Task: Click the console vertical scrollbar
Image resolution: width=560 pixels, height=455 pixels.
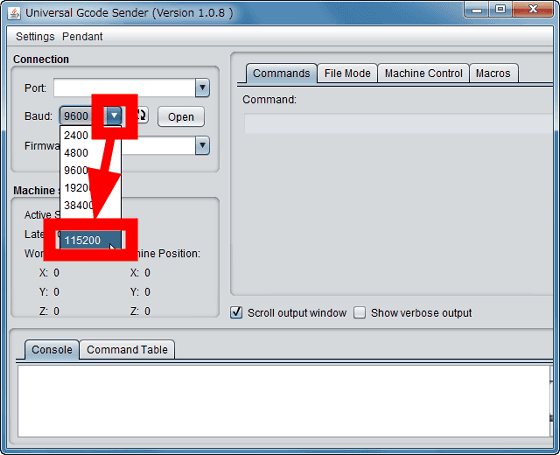Action: 551,400
